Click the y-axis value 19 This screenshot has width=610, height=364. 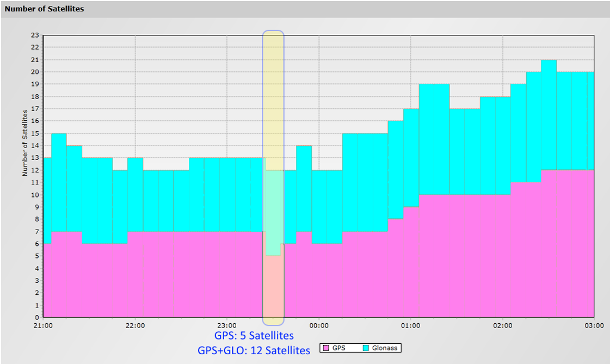click(35, 84)
